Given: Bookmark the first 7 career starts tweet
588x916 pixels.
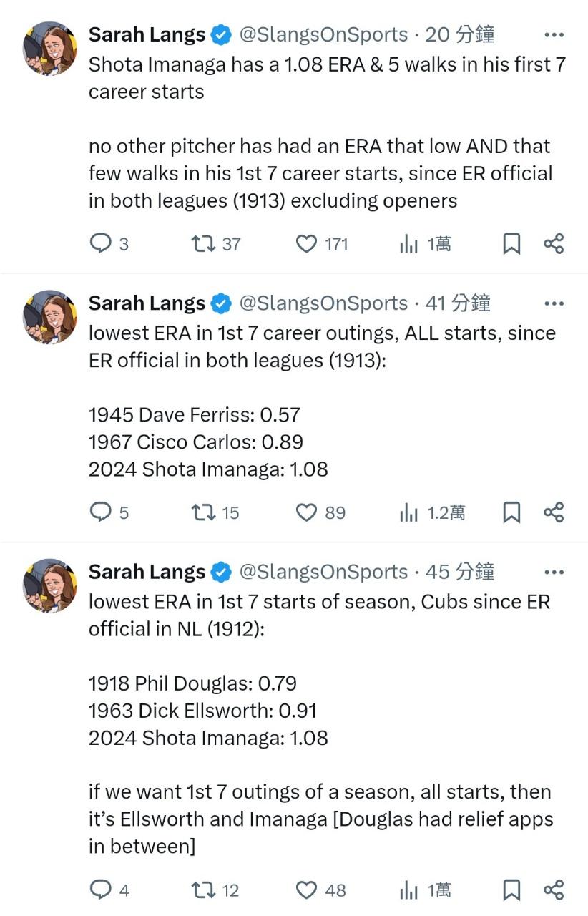Looking at the screenshot, I should (x=511, y=244).
